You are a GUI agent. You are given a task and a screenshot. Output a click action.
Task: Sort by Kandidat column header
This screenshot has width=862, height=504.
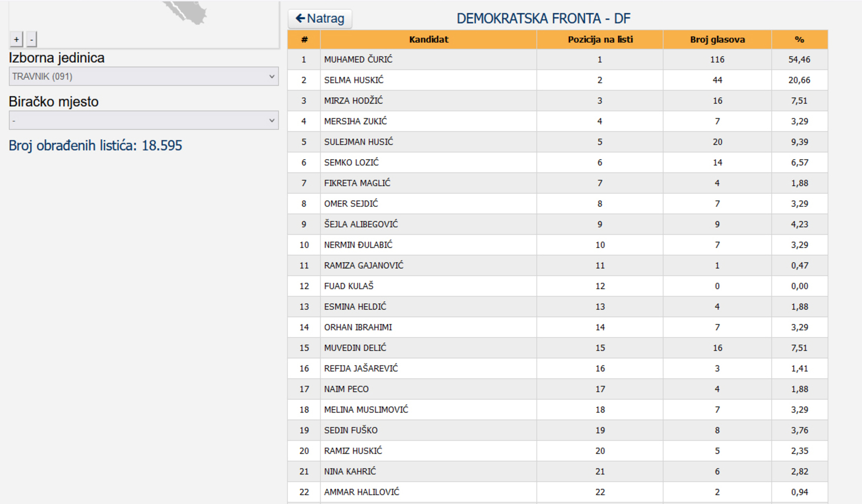[x=428, y=40]
